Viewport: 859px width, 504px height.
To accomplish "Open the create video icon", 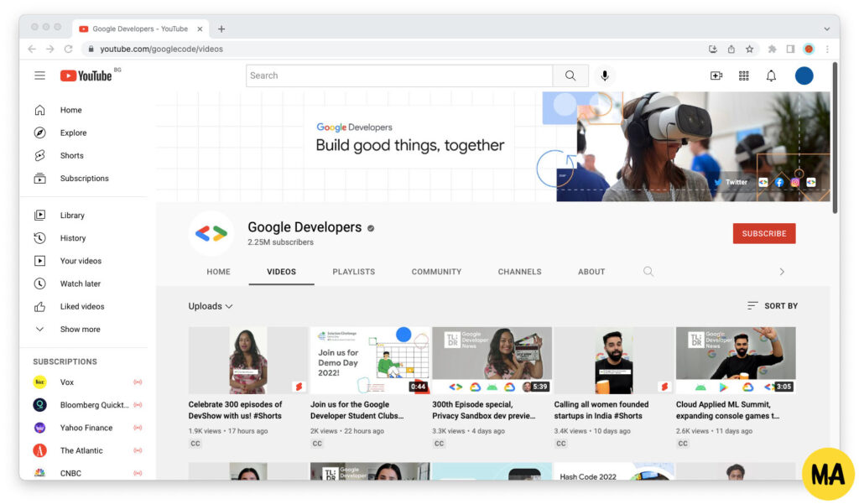I will [716, 75].
